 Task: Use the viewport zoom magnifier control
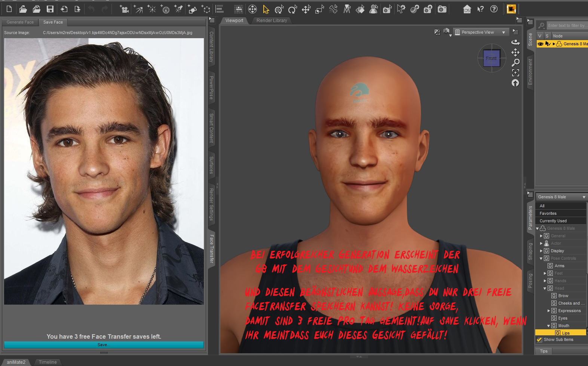[x=515, y=62]
